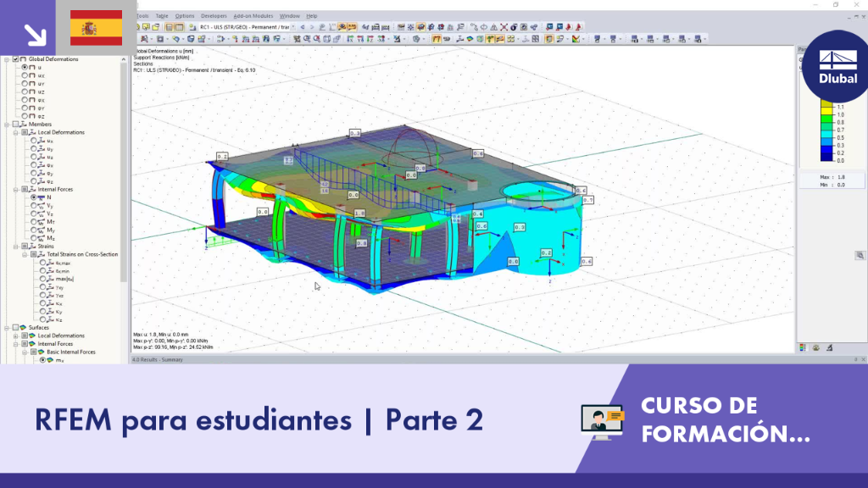Image resolution: width=868 pixels, height=488 pixels.
Task: Click RFEM para estudiantes Parte 2 title
Action: pos(259,420)
